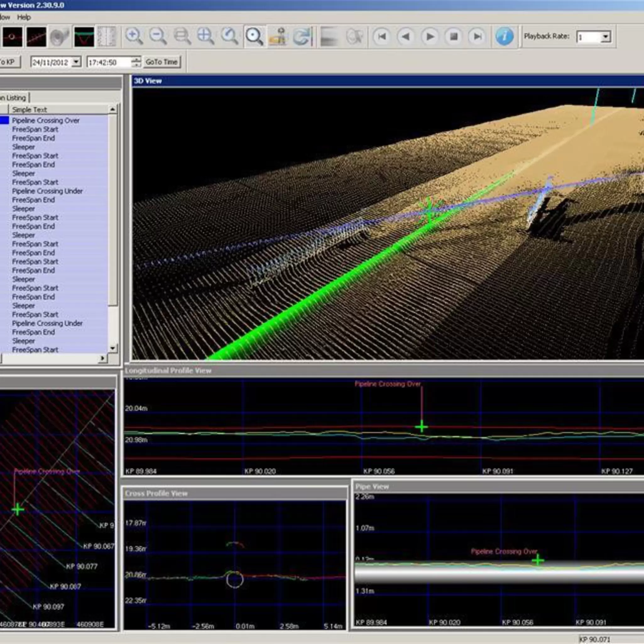Click the zoom out magnifier
Viewport: 644px width, 644px height.
pyautogui.click(x=158, y=36)
